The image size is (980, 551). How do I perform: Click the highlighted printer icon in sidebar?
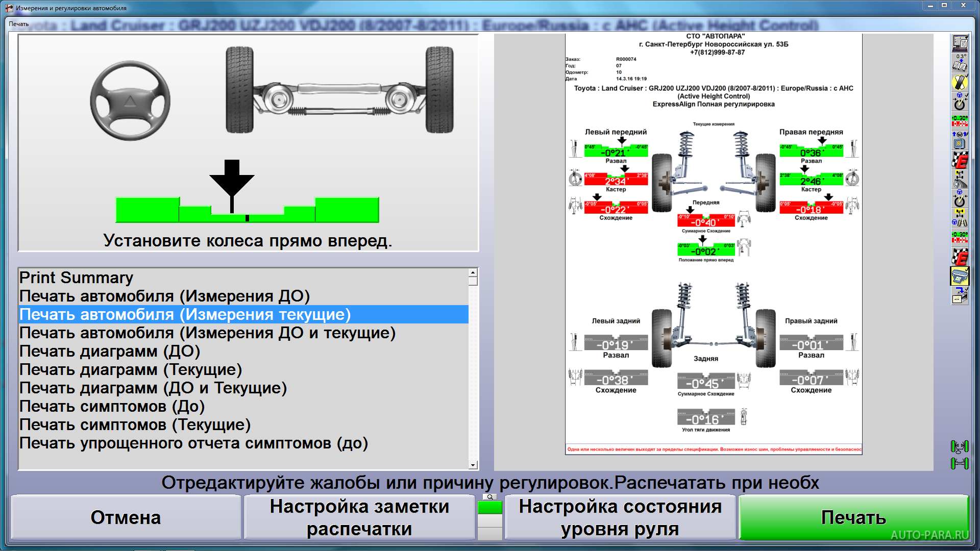click(x=960, y=276)
